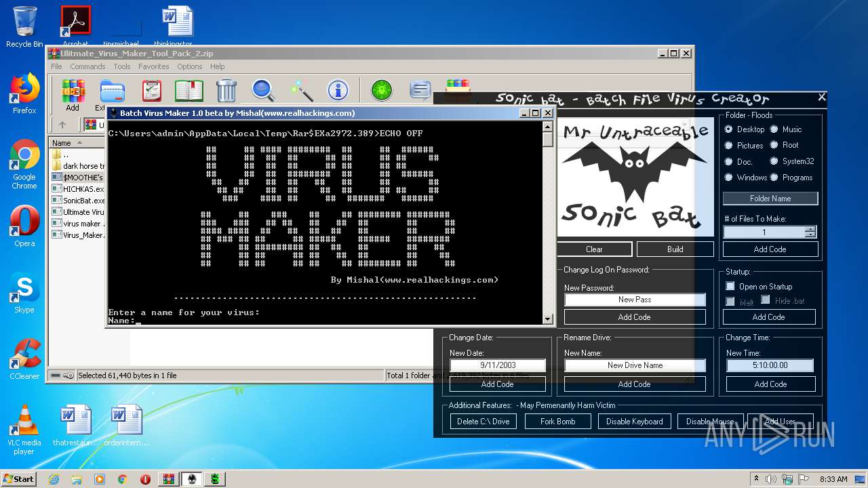Screen dimensions: 868x488
Task: Click the View open-book icon in WinRAR
Action: (x=189, y=91)
